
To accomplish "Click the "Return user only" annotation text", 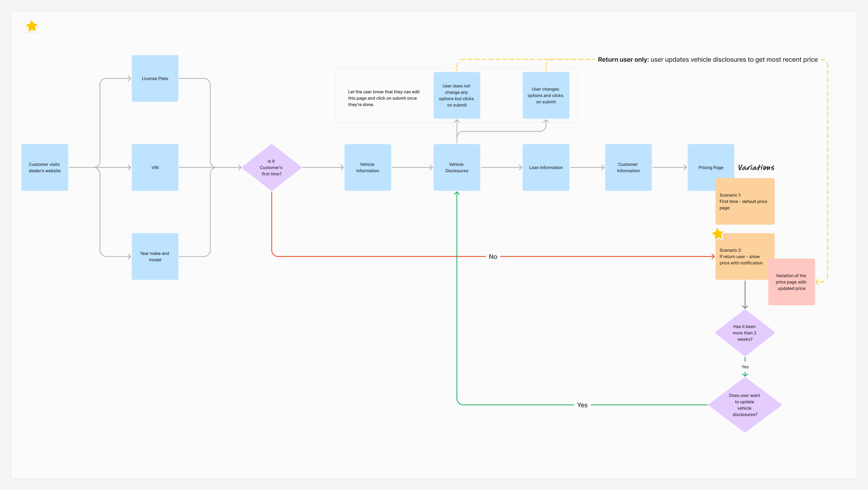I will pyautogui.click(x=708, y=60).
